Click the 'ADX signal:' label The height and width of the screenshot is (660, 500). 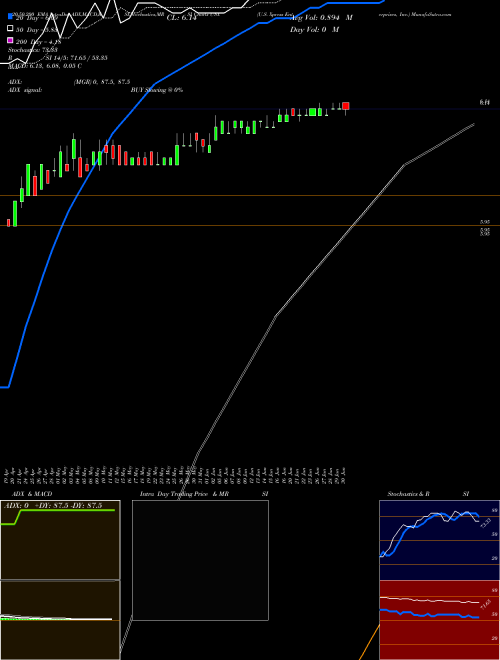pos(25,90)
